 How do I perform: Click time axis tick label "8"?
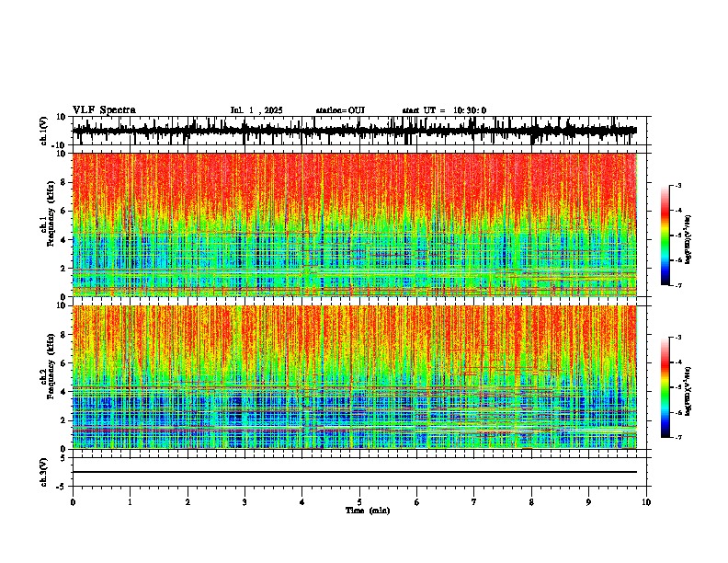point(531,502)
